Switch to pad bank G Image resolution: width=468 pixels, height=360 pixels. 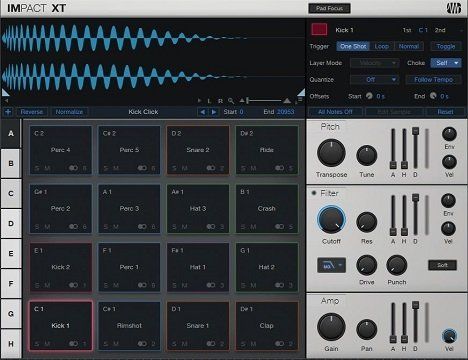tap(11, 314)
